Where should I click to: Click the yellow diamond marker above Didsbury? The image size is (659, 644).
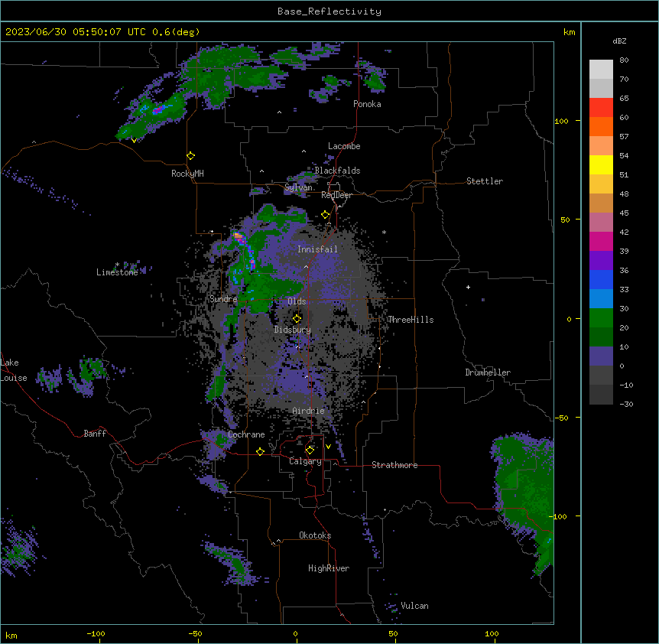[297, 318]
